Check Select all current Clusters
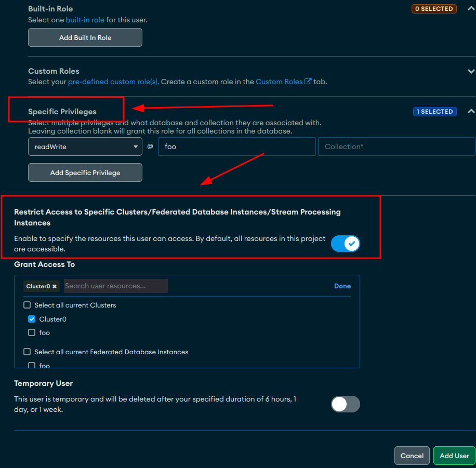This screenshot has height=468, width=476. 28,305
